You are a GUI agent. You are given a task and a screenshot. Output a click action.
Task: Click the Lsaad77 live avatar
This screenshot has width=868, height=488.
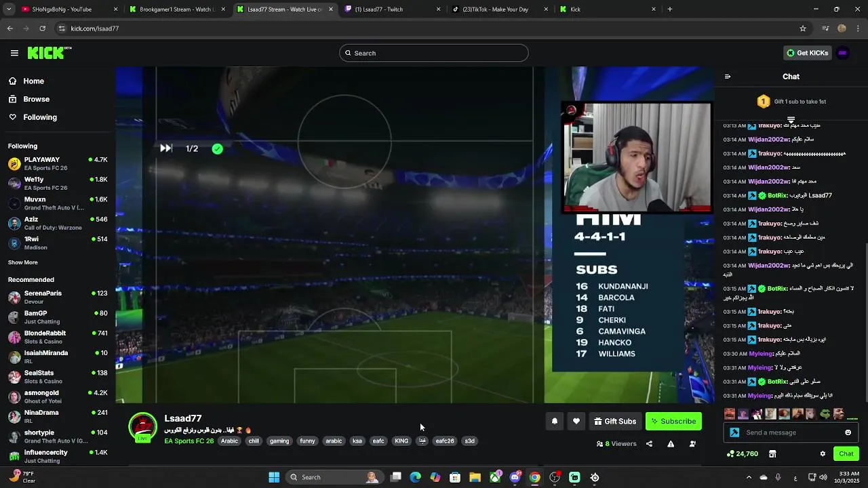pyautogui.click(x=143, y=428)
